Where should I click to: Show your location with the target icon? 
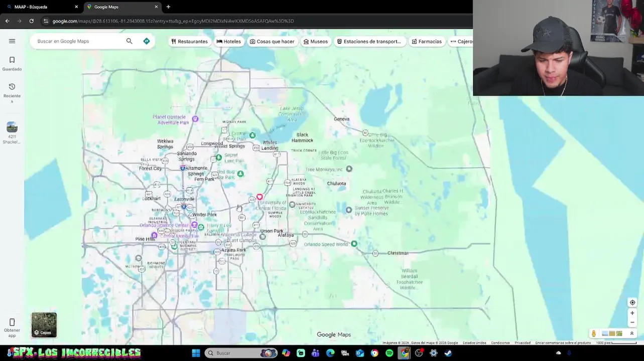tap(632, 302)
